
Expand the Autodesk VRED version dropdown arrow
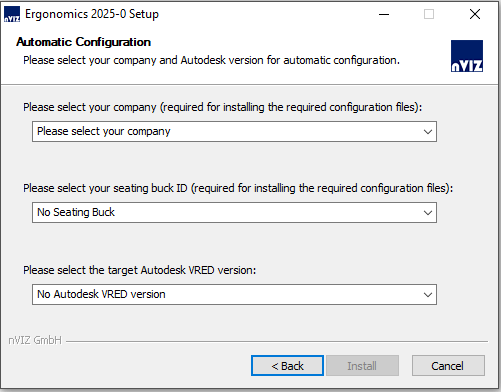point(428,295)
